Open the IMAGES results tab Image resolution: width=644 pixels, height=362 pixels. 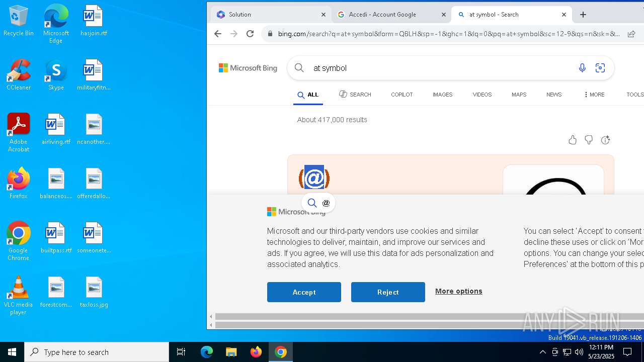pyautogui.click(x=442, y=95)
